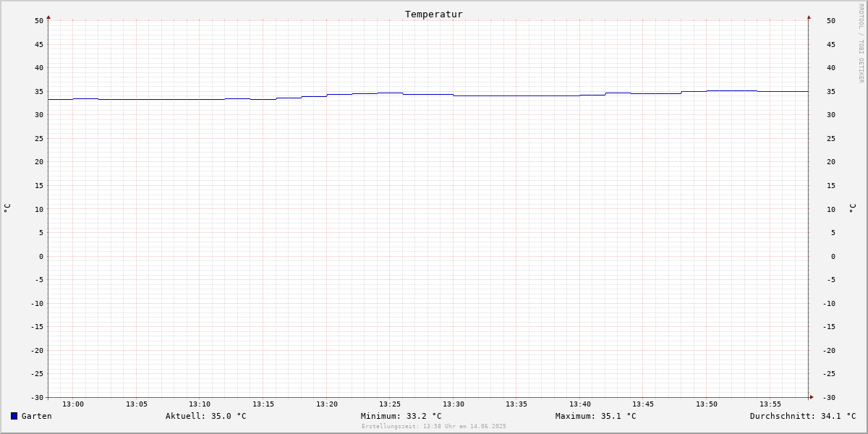The width and height of the screenshot is (868, 434).
Task: Click the Aktuell: 35.0 °C value
Action: (206, 416)
